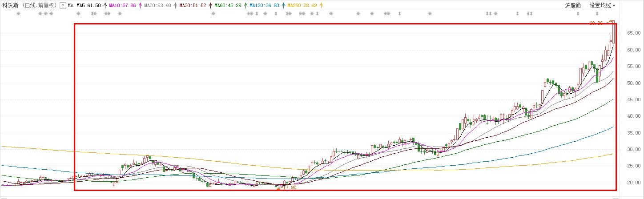Click the blue up arrow after MA120 value

[283, 6]
